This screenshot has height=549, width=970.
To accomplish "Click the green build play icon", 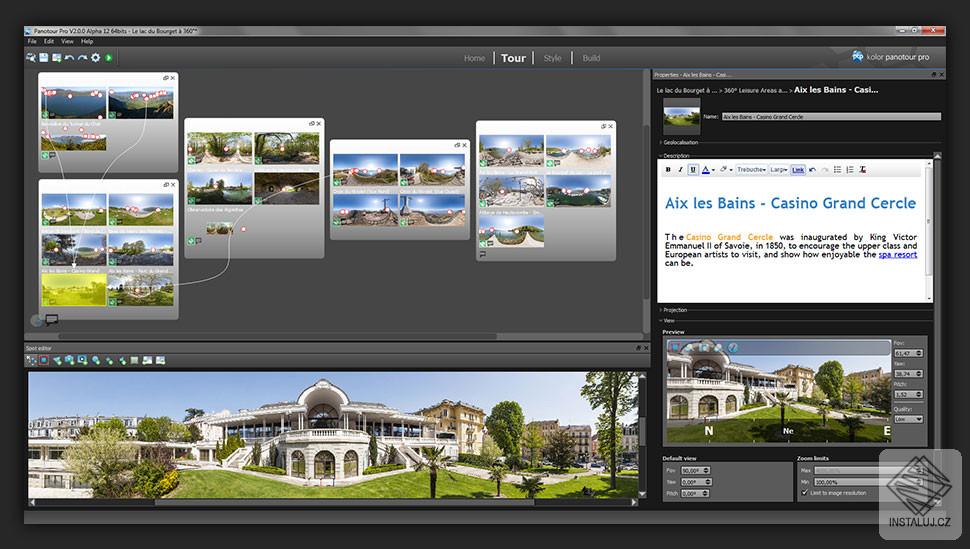I will click(x=108, y=58).
